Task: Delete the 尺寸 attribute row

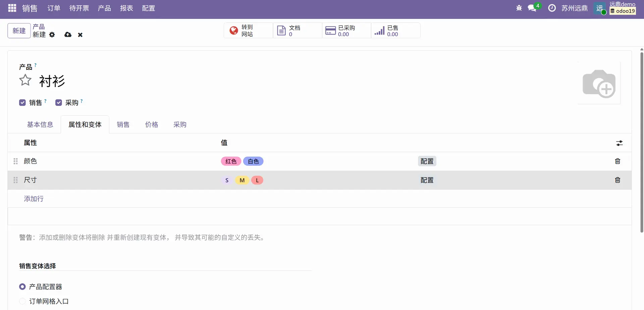Action: coord(617,180)
